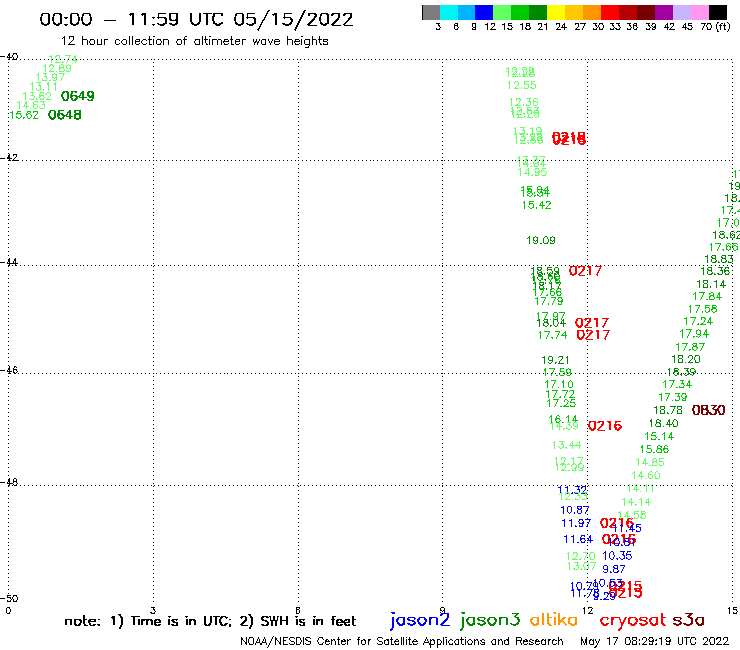Click the wave height value '19.21'

tap(555, 360)
